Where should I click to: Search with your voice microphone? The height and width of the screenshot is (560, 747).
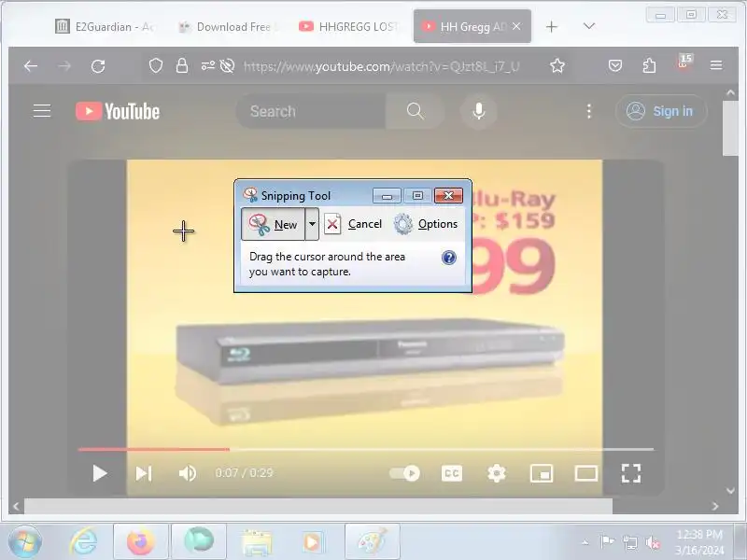point(478,111)
